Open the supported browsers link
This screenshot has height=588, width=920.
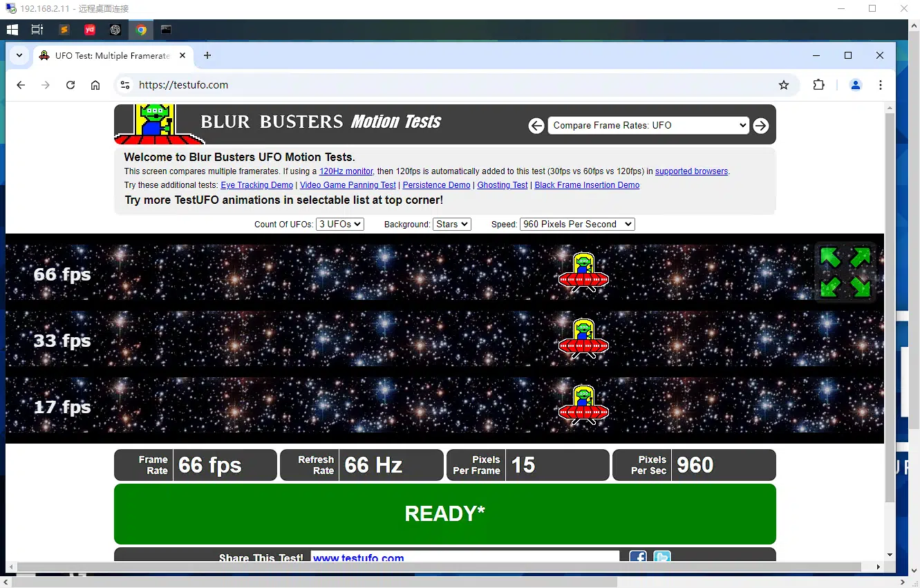coord(692,171)
